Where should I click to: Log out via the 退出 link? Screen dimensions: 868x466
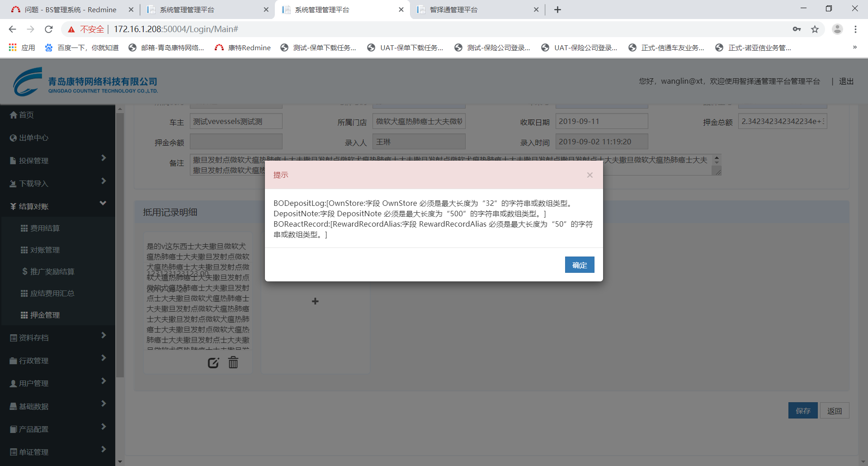[x=846, y=81]
